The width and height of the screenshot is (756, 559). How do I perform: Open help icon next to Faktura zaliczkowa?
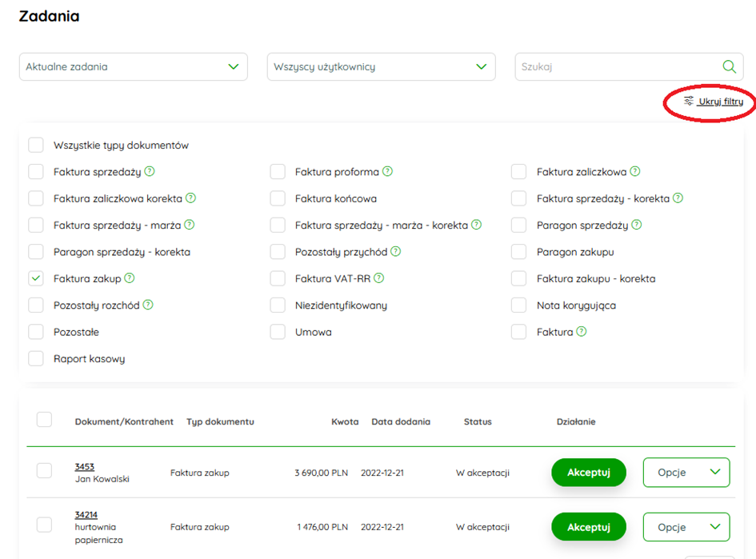pyautogui.click(x=635, y=171)
